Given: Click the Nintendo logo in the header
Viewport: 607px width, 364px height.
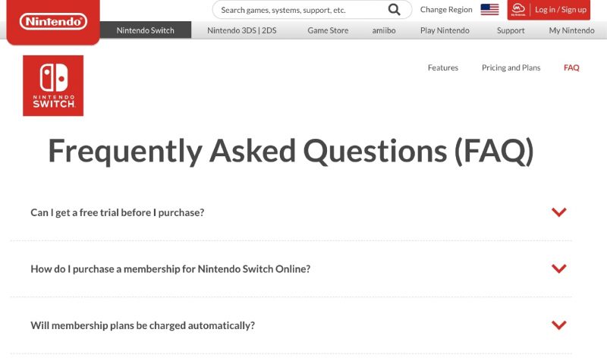Looking at the screenshot, I should tap(53, 22).
